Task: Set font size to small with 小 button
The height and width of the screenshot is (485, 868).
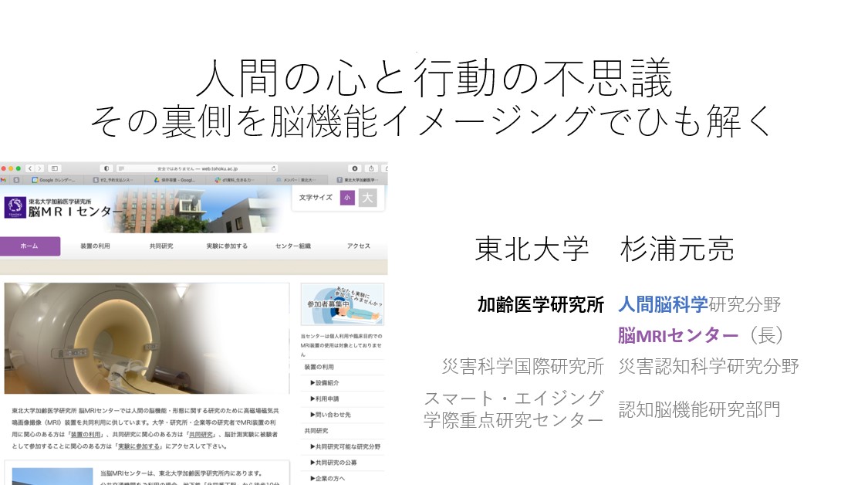Action: coord(347,198)
